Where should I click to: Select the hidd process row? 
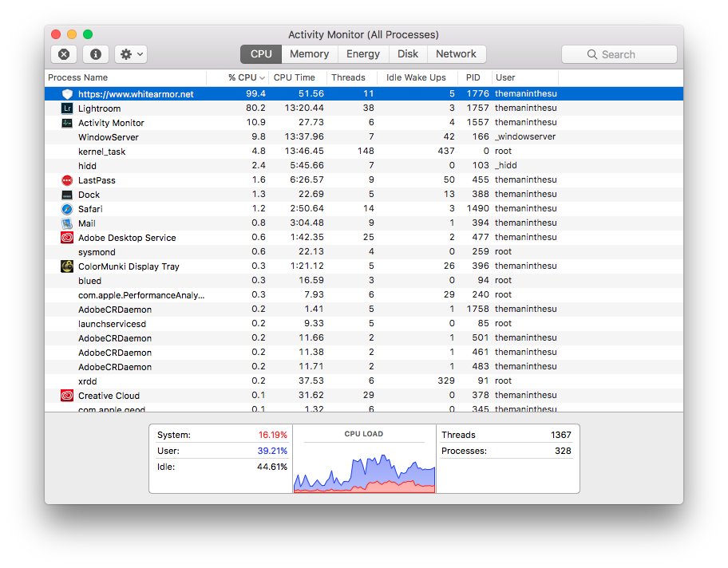point(364,166)
